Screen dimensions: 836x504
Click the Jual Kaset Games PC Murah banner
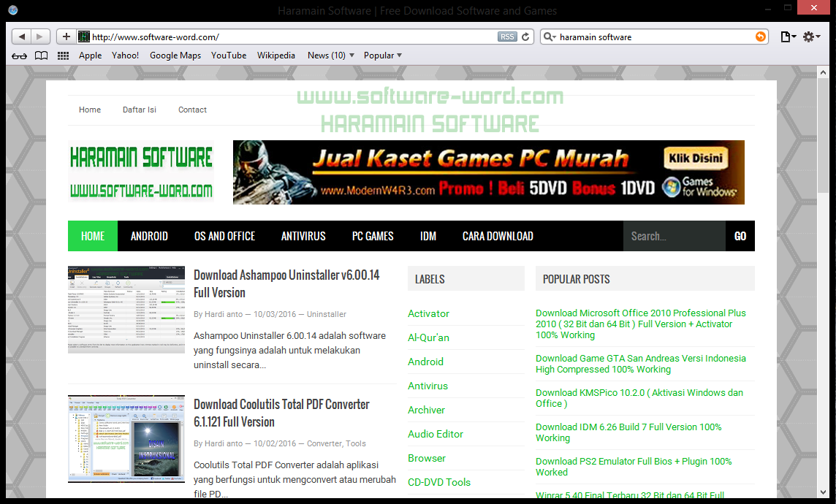pos(488,172)
